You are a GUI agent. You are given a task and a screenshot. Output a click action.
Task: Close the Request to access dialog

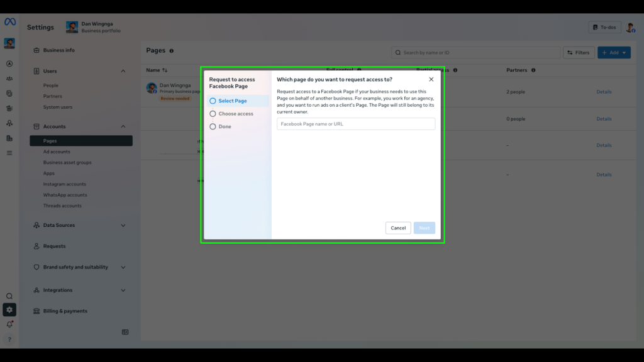[431, 79]
